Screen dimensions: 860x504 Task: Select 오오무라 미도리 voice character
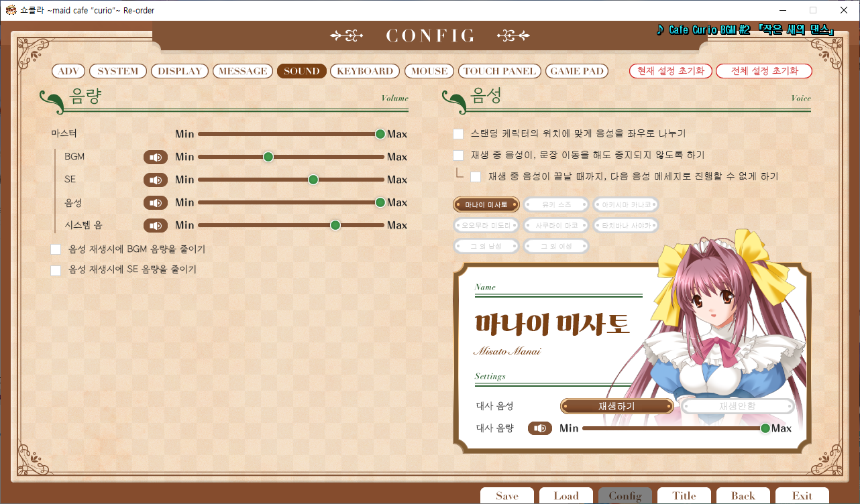point(486,225)
